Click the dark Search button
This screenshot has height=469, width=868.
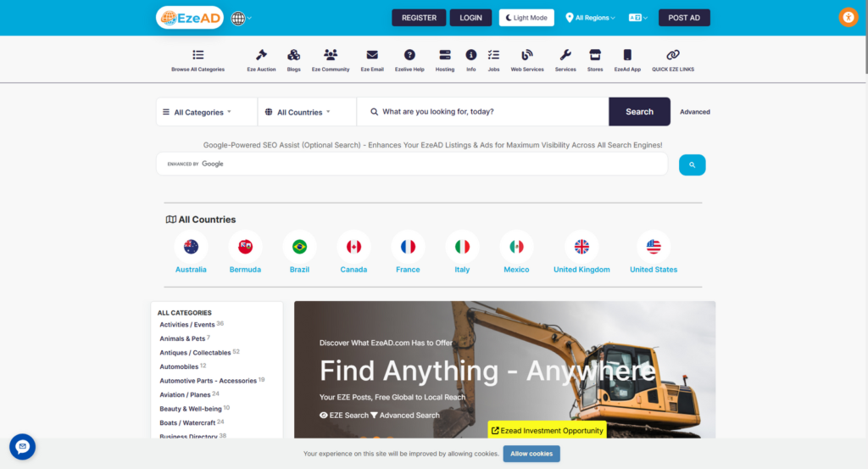[x=639, y=112]
